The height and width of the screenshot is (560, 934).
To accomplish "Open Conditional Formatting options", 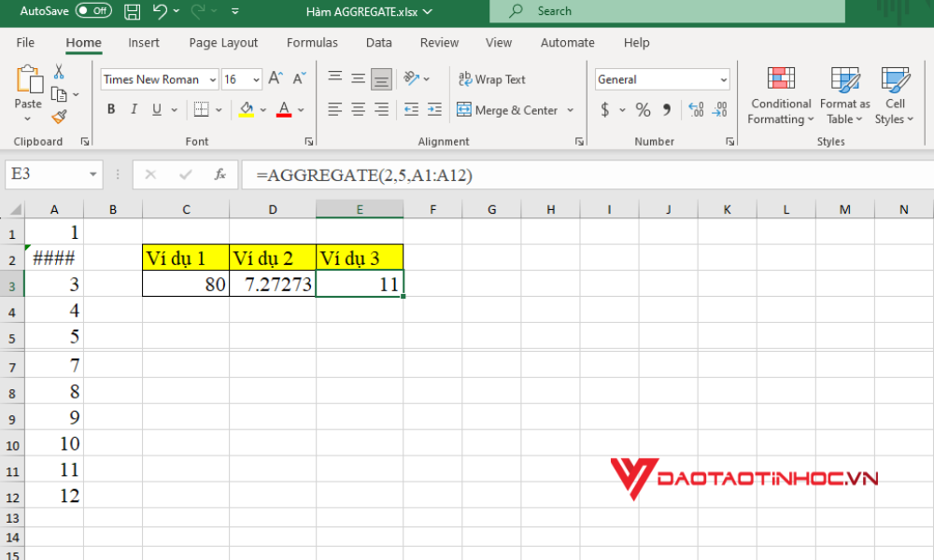I will [x=781, y=93].
